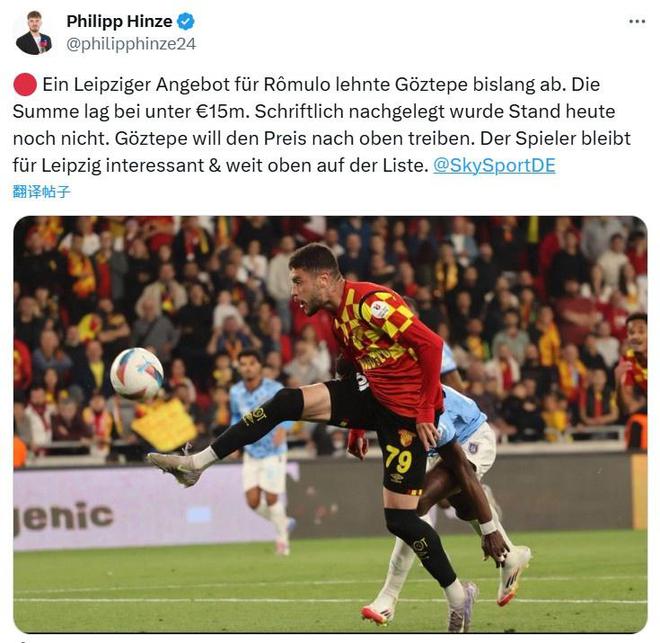The height and width of the screenshot is (643, 660).
Task: Click the 'genic' advertising board in photo
Action: (63, 516)
